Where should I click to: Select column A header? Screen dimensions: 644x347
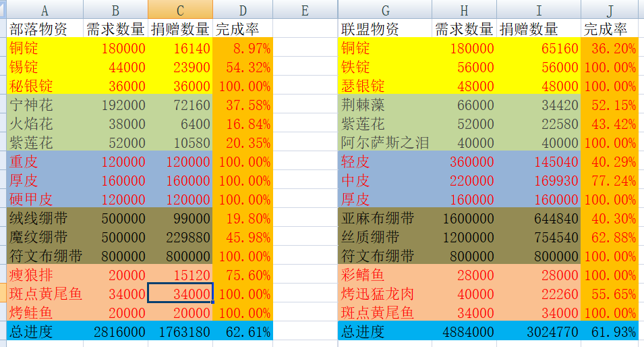point(45,9)
